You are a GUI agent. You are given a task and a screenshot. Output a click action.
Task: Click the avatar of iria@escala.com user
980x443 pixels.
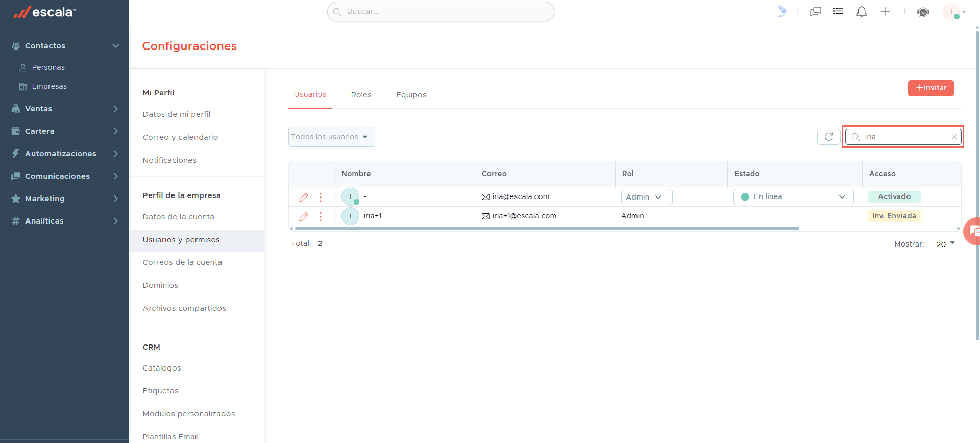pos(350,196)
